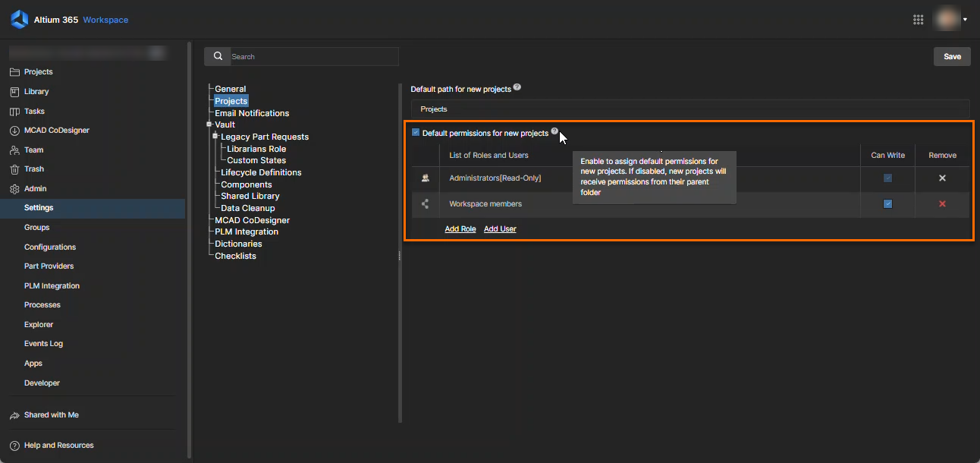Click the Workspace members row text
This screenshot has height=463, width=980.
[x=485, y=204]
